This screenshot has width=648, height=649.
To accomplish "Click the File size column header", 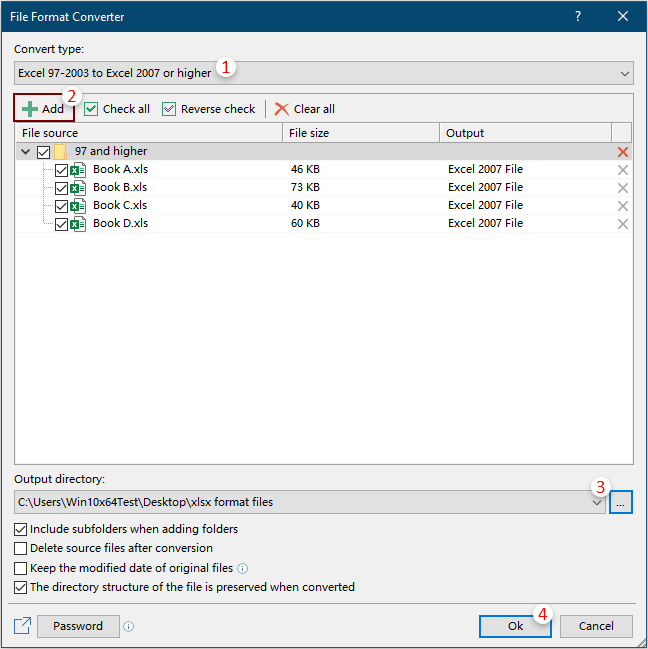I will coord(361,133).
